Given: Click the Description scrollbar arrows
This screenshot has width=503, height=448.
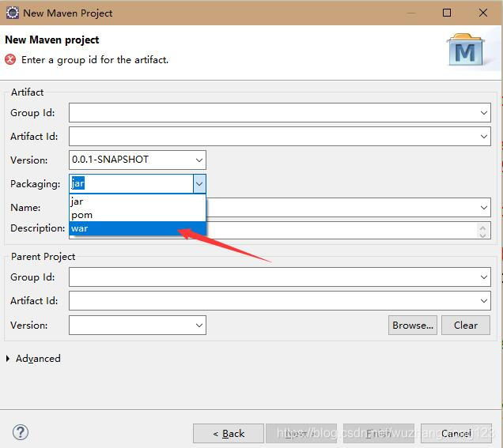Looking at the screenshot, I should (x=482, y=231).
